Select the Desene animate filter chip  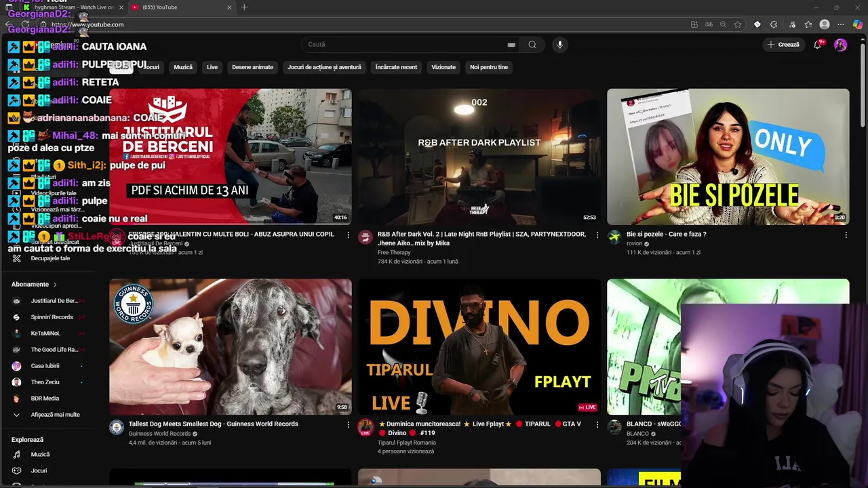[252, 67]
